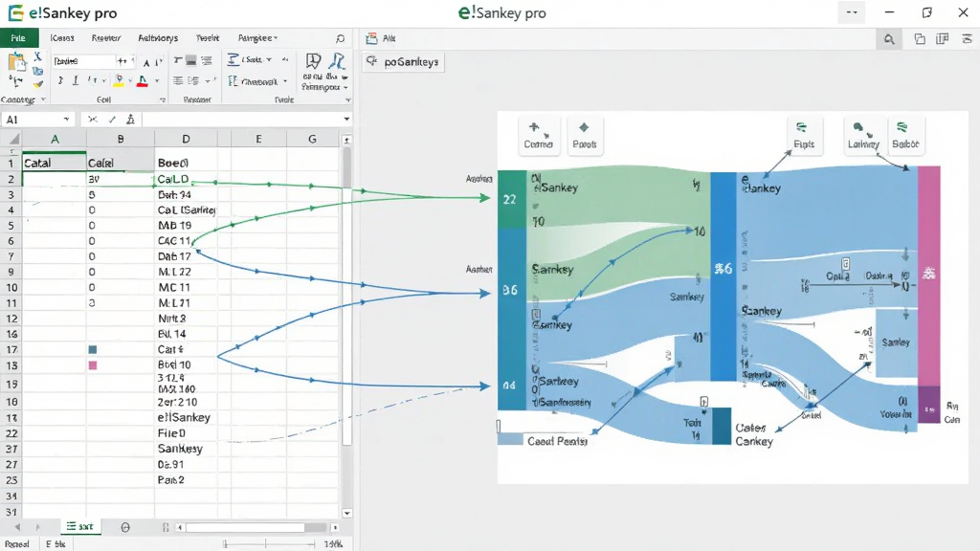Click the conditional formatting ribbon icon

(313, 61)
